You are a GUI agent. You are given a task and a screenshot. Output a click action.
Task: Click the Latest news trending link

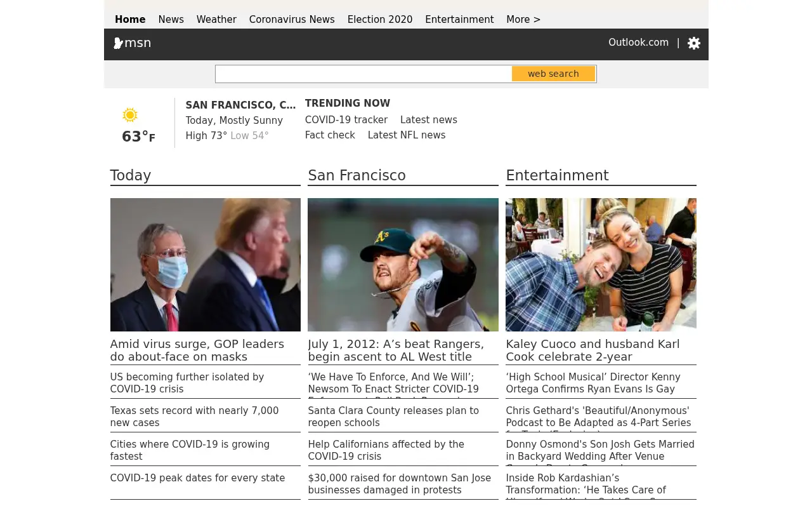click(x=429, y=120)
